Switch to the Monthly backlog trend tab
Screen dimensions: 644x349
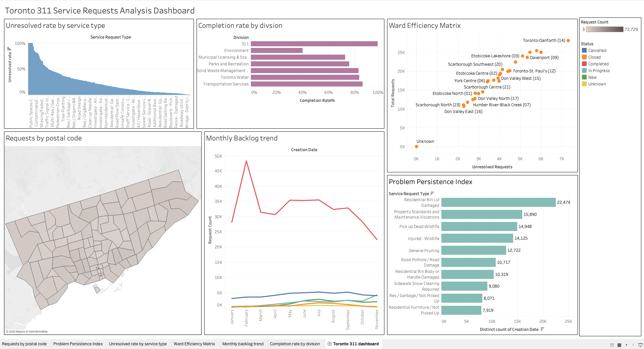pyautogui.click(x=243, y=344)
